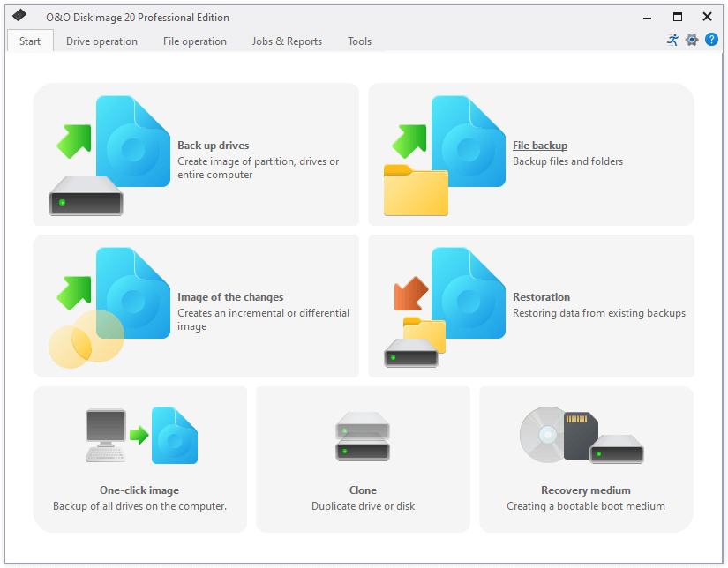The height and width of the screenshot is (568, 728).
Task: Open the Recovery medium label
Action: pos(586,490)
